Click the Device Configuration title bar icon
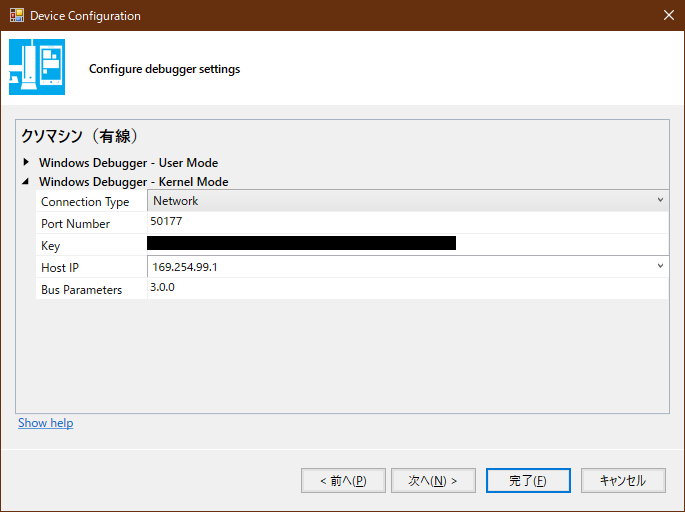The width and height of the screenshot is (685, 512). (x=17, y=15)
